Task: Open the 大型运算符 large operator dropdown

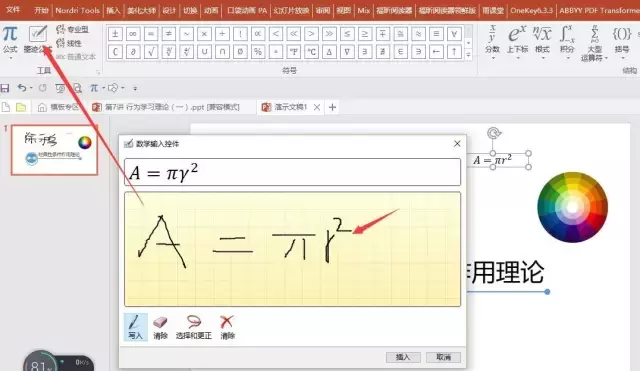Action: (x=594, y=43)
